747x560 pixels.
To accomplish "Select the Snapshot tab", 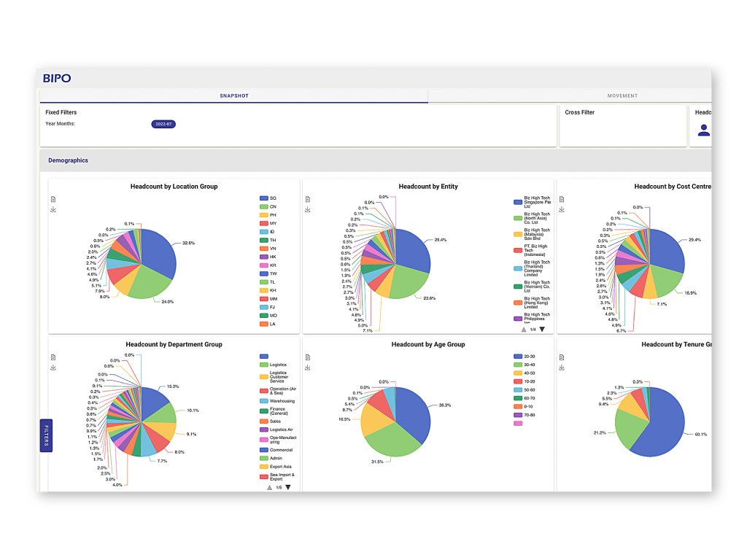I will (x=234, y=96).
